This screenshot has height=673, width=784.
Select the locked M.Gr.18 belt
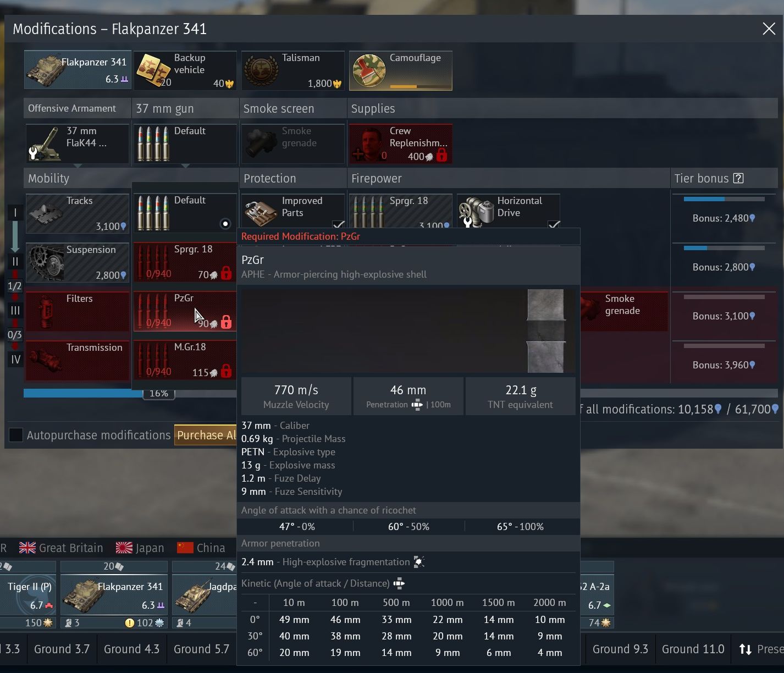tap(185, 360)
